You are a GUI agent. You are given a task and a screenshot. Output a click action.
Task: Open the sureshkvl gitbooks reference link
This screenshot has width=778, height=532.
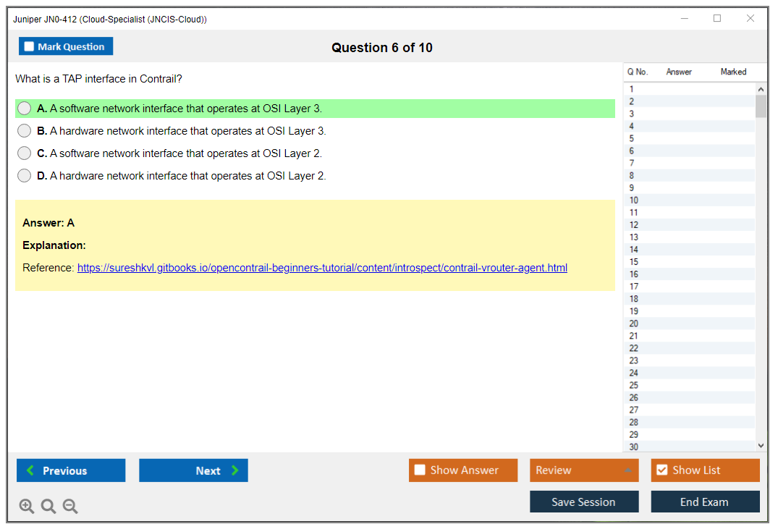322,268
